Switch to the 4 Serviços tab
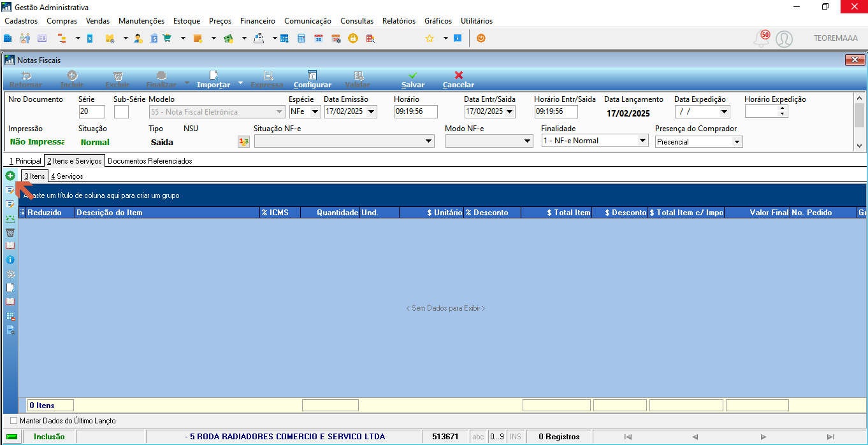 [67, 176]
